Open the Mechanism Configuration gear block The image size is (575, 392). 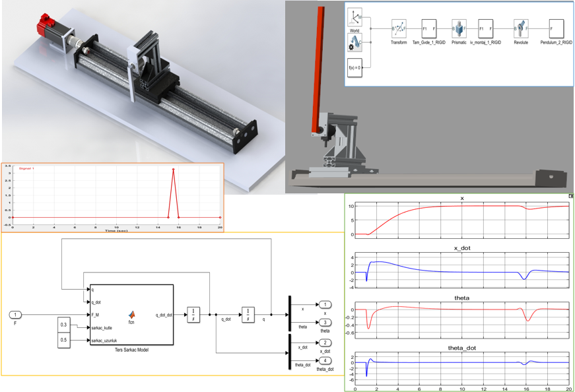pos(354,42)
